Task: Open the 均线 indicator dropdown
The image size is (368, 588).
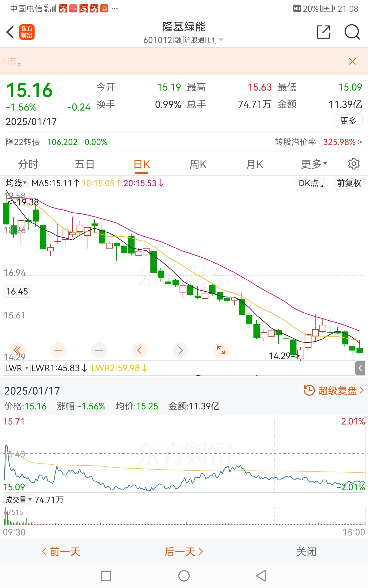Action: click(16, 183)
